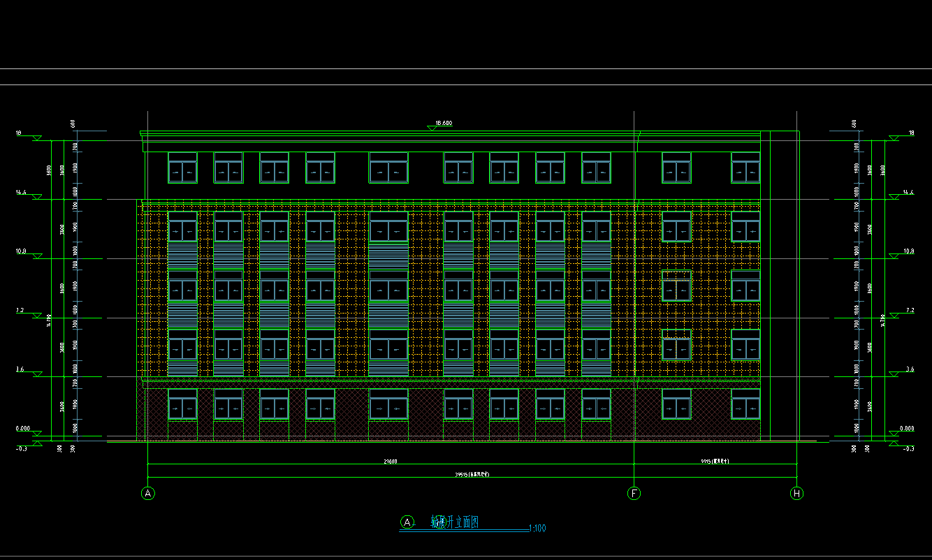Click the right-side 18 elevation marker

(911, 133)
